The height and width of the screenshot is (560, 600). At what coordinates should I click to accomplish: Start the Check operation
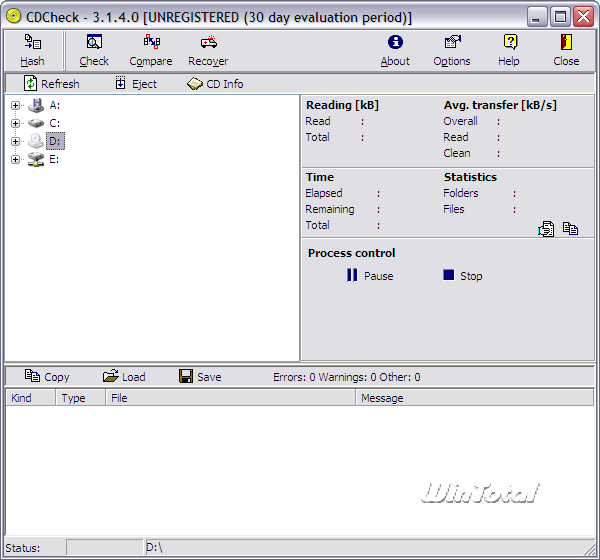[x=94, y=51]
